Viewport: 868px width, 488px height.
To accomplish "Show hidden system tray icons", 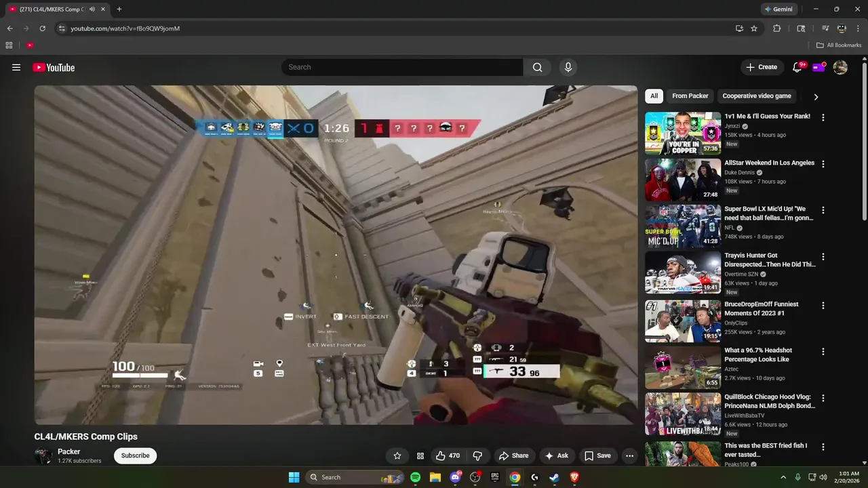I will pyautogui.click(x=783, y=477).
